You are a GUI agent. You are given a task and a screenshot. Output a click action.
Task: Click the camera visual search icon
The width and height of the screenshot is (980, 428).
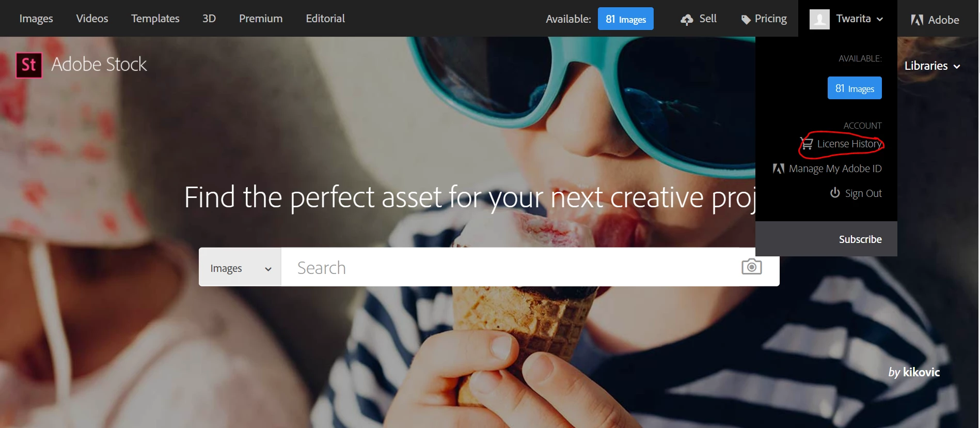(x=752, y=267)
